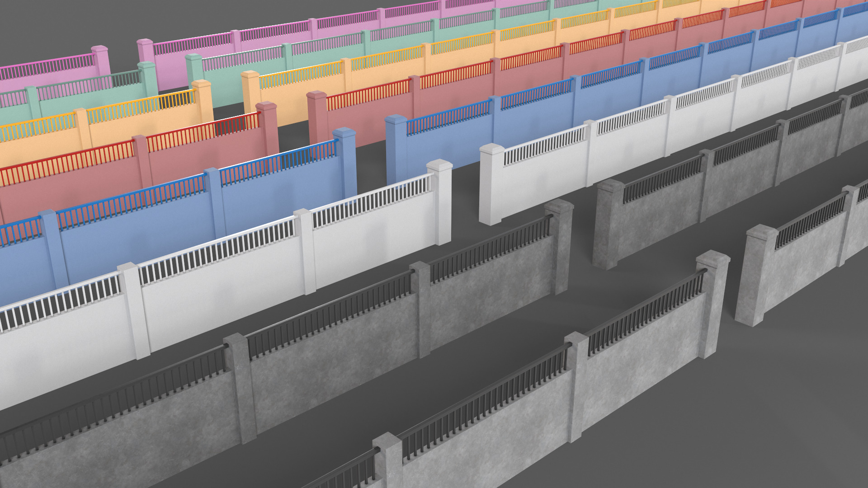This screenshot has width=868, height=488.
Task: Select the white wall pillar left of its gap
Action: [x=440, y=202]
